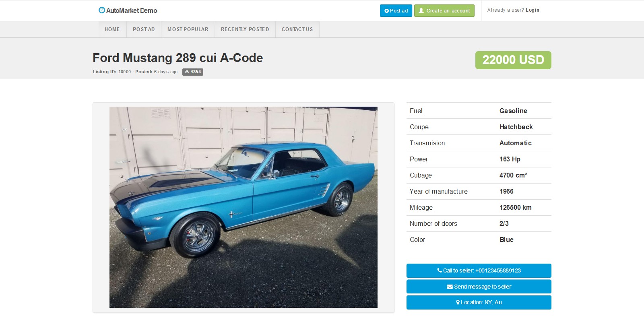Open the blue Mustang photo

[244, 207]
